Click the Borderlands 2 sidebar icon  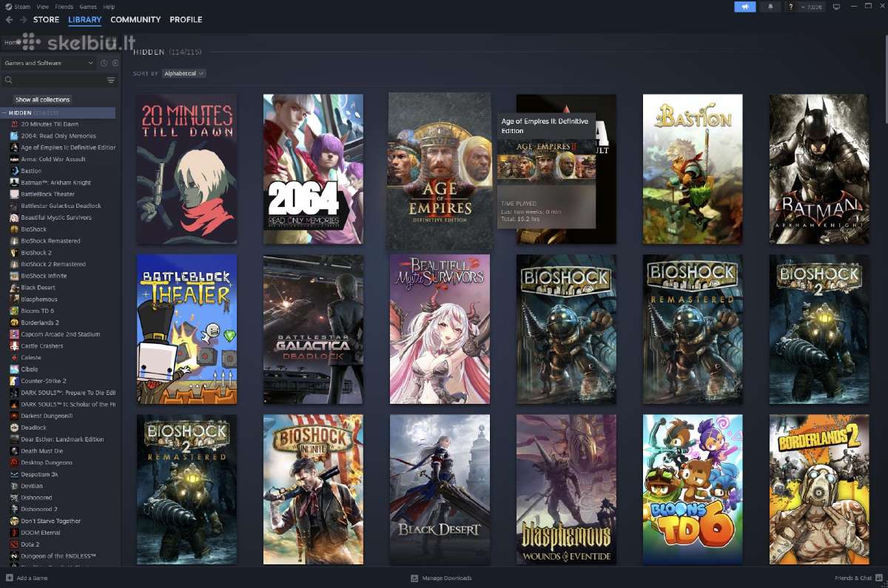click(14, 322)
